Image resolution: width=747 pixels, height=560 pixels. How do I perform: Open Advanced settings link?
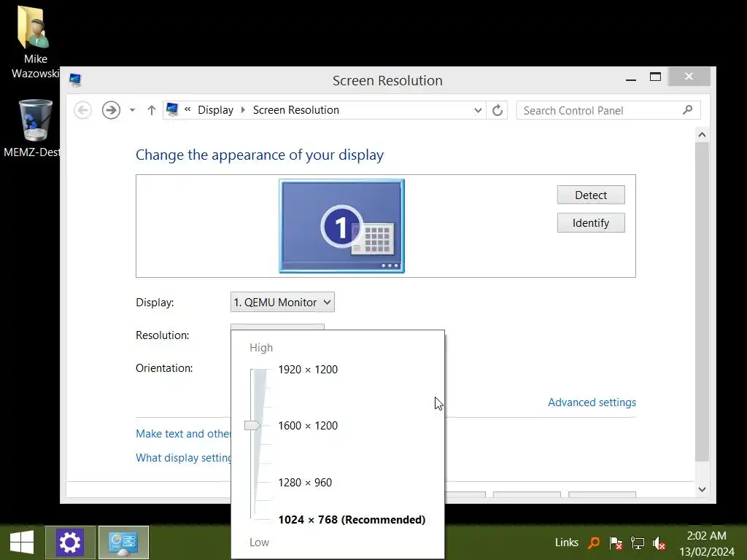(x=592, y=402)
